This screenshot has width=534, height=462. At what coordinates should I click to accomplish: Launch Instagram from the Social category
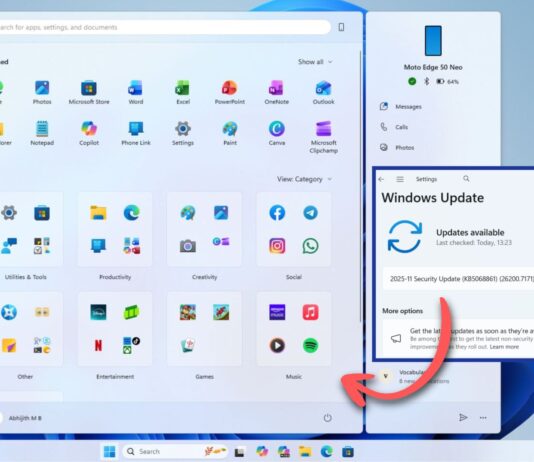click(277, 246)
